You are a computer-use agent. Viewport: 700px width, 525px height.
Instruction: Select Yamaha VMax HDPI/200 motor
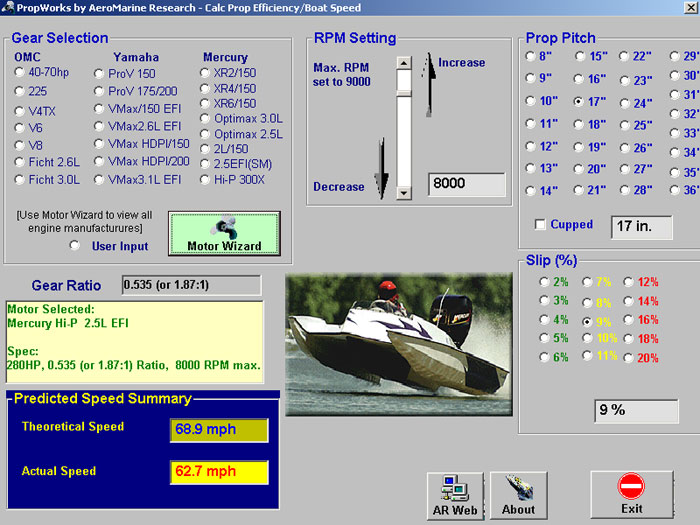click(99, 161)
